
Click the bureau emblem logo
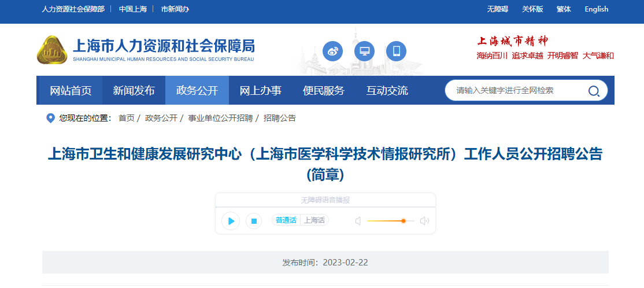point(52,50)
